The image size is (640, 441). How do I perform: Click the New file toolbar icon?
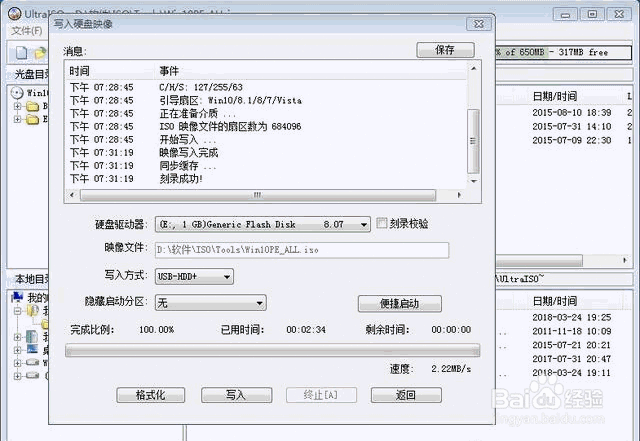click(x=21, y=53)
